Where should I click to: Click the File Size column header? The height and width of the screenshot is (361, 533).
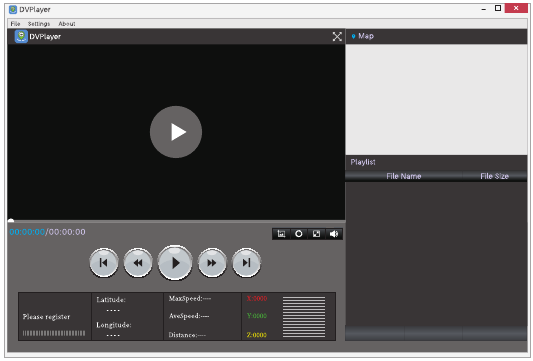pyautogui.click(x=494, y=176)
